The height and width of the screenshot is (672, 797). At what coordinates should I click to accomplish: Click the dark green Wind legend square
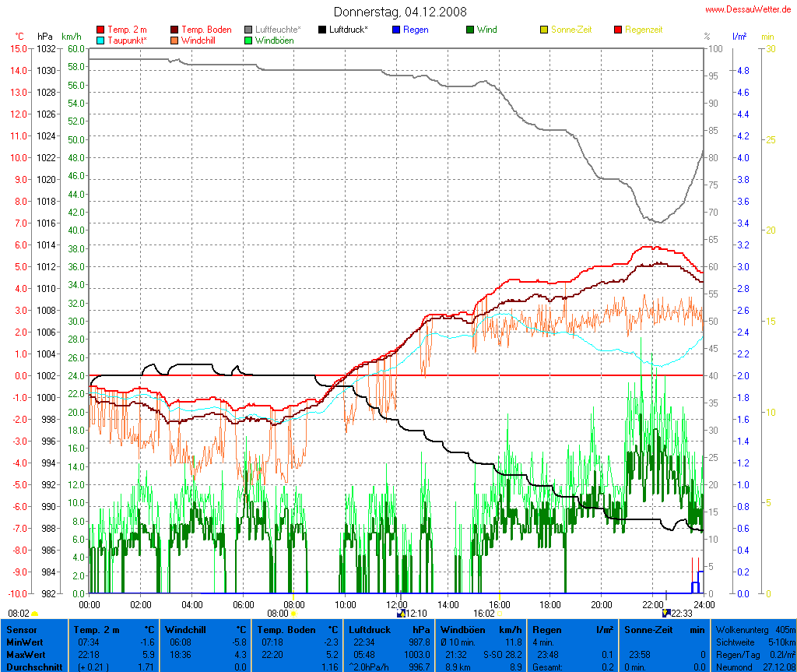[470, 30]
